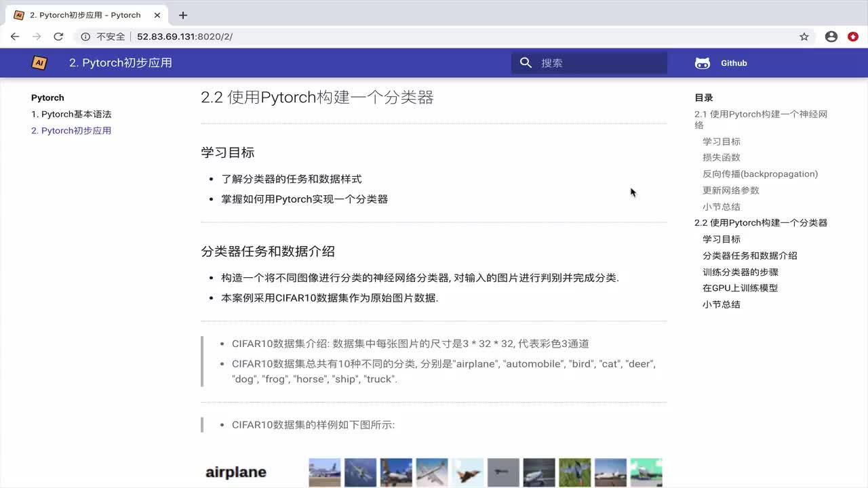868x488 pixels.
Task: Open a new tab with plus icon
Action: (x=182, y=15)
